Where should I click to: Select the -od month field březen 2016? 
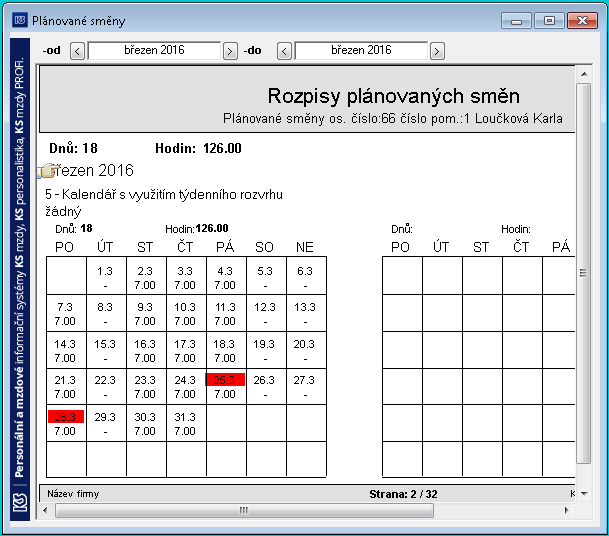click(154, 50)
